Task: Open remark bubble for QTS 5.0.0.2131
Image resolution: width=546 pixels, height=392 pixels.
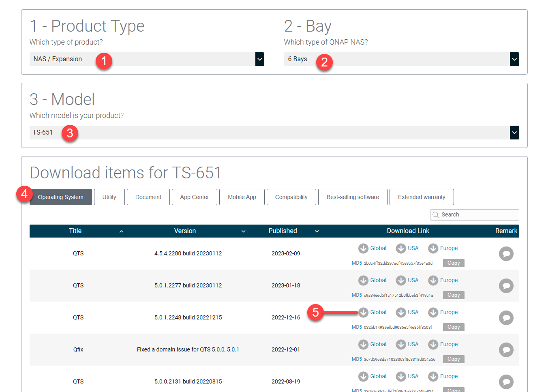Action: [506, 382]
